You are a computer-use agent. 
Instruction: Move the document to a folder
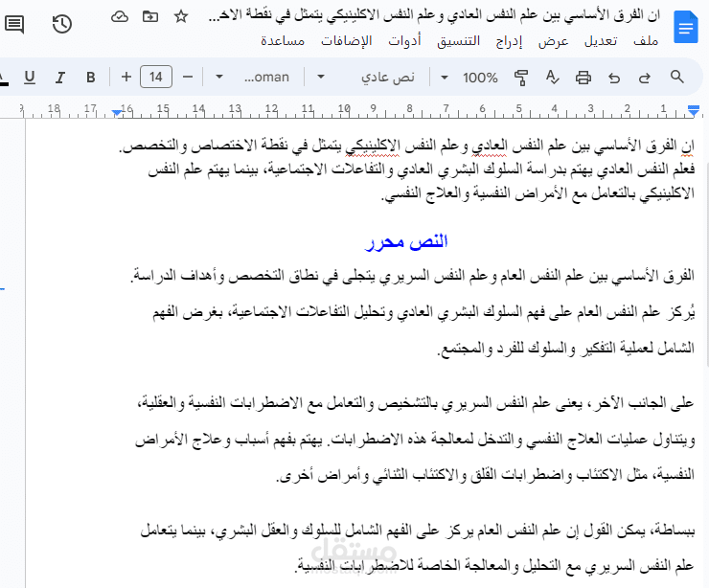[150, 16]
